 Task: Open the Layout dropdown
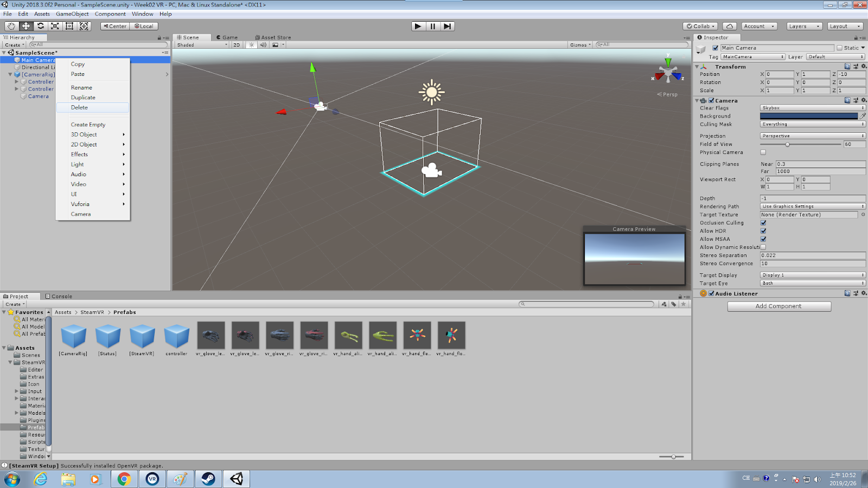845,26
